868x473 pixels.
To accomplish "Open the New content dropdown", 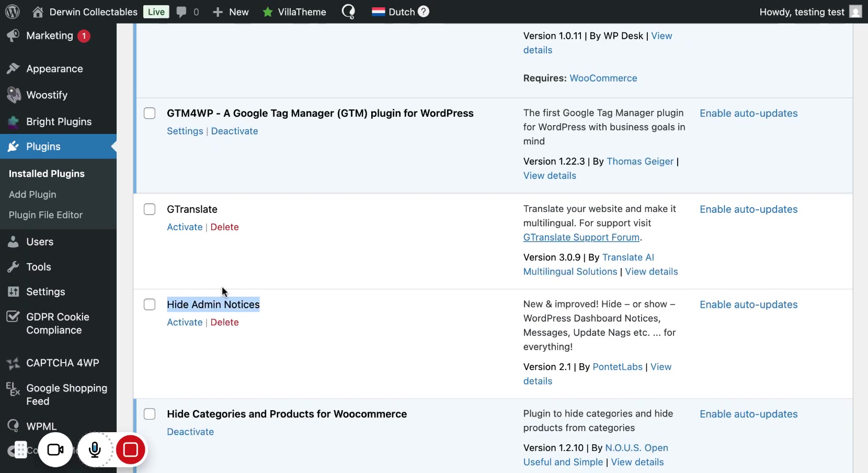I will [231, 12].
